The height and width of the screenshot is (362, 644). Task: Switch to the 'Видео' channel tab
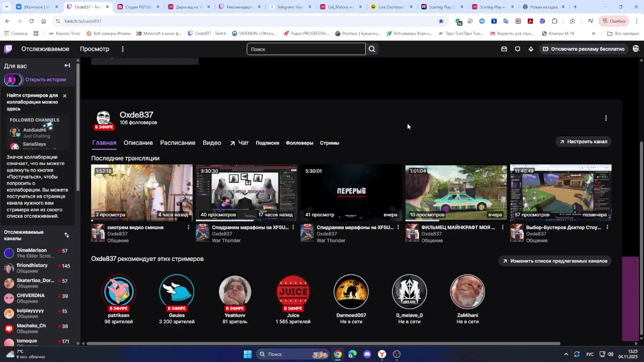(x=212, y=143)
